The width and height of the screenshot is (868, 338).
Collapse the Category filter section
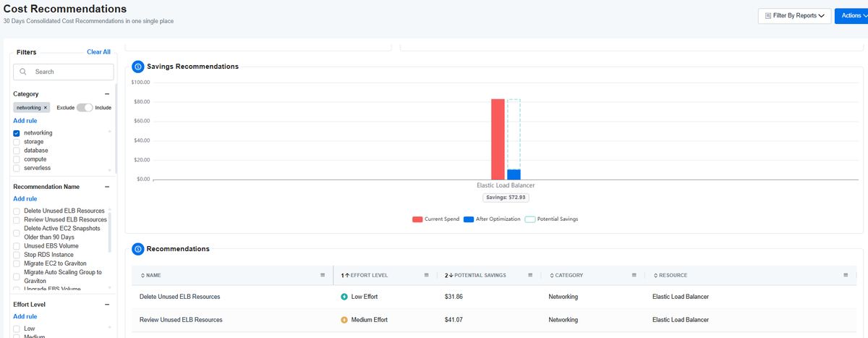[107, 94]
